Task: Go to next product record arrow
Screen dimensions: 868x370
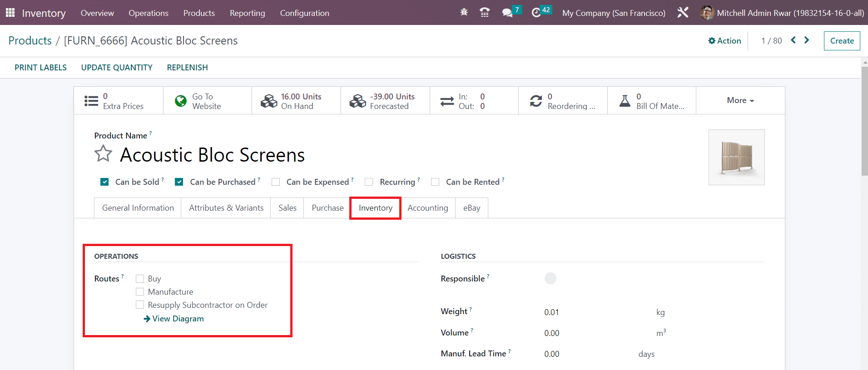Action: (807, 40)
